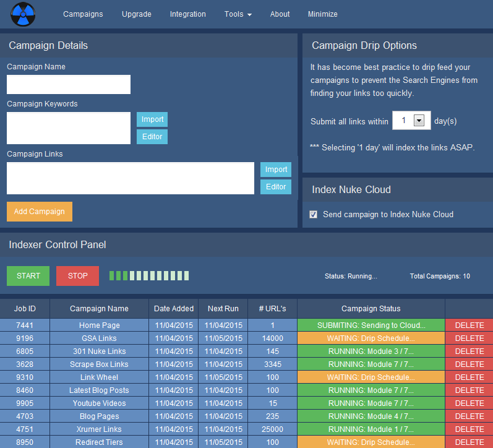Viewport: 493px width, 448px height.
Task: Click job ID 7441
Action: tap(25, 325)
